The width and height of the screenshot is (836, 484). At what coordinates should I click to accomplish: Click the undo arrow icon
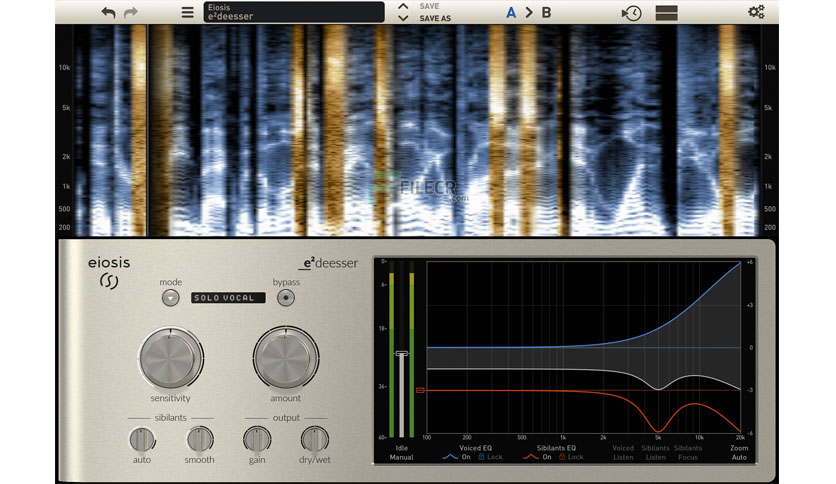click(x=108, y=12)
